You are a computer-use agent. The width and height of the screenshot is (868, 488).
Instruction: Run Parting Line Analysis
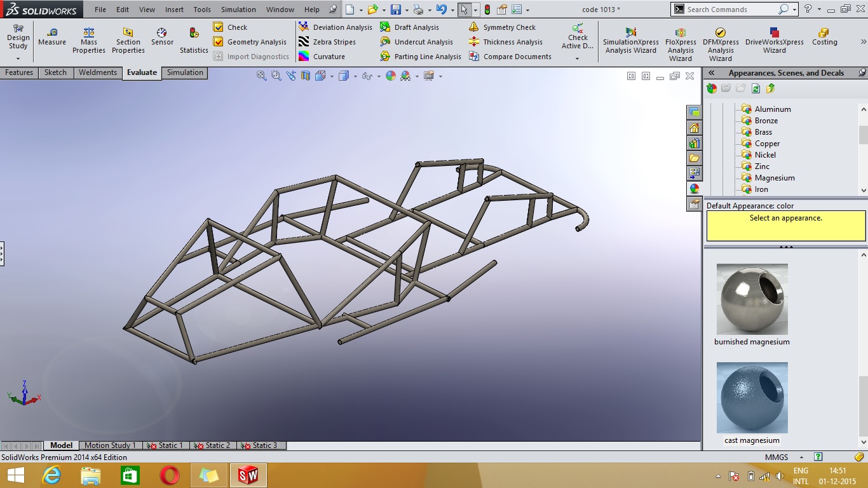421,57
